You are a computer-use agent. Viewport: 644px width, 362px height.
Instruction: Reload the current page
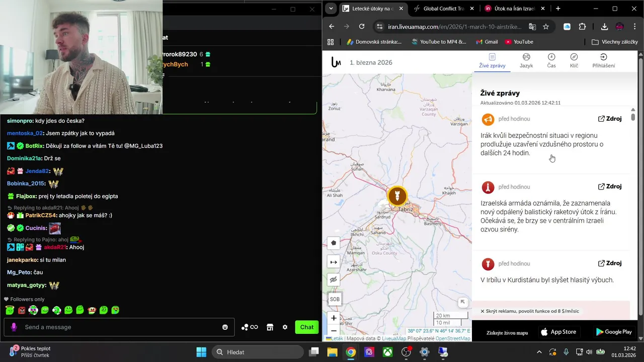362,27
